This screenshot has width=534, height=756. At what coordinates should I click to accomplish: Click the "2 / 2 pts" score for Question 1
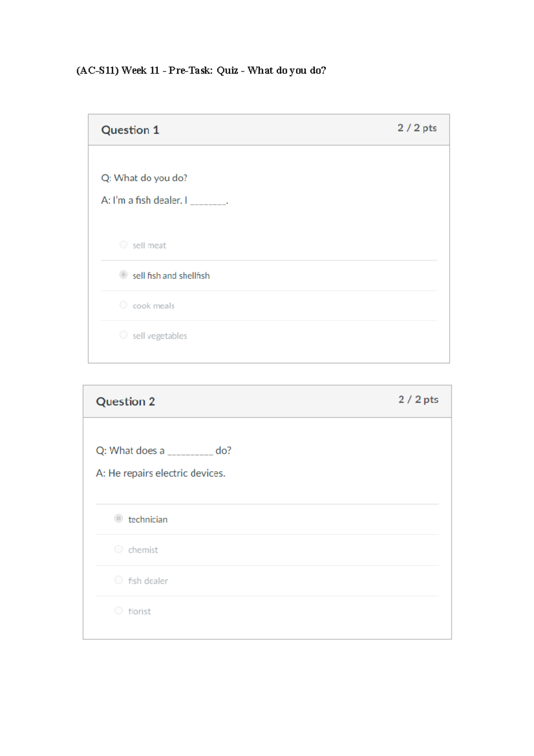pos(417,128)
